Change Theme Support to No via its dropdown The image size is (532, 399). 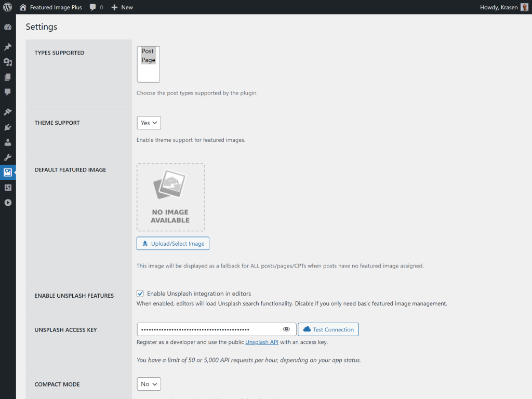click(149, 123)
